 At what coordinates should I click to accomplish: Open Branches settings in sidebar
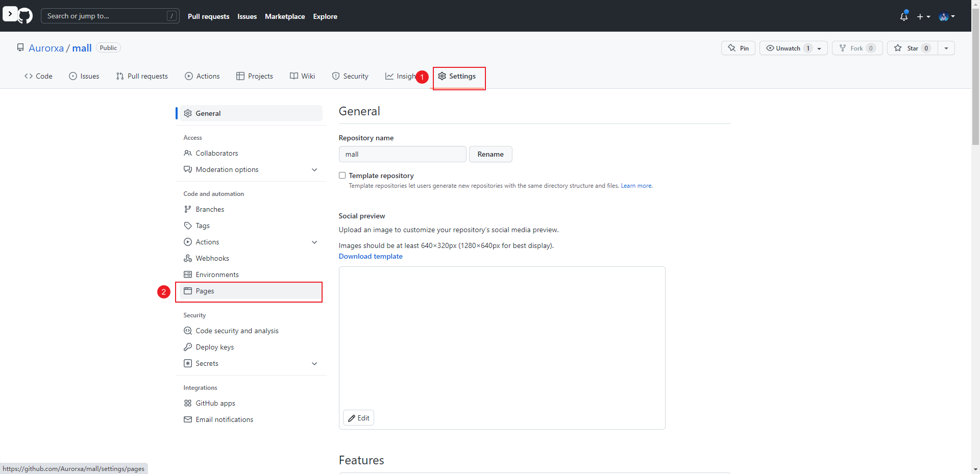210,209
